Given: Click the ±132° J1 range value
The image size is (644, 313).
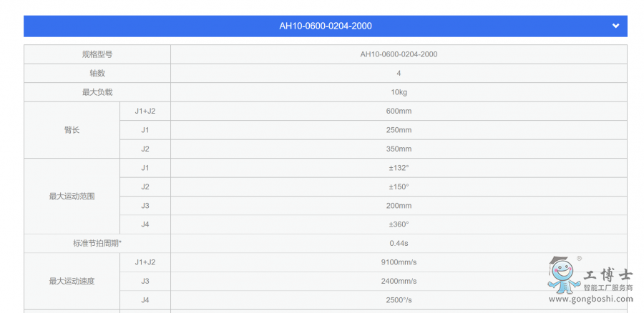Looking at the screenshot, I should point(399,168).
